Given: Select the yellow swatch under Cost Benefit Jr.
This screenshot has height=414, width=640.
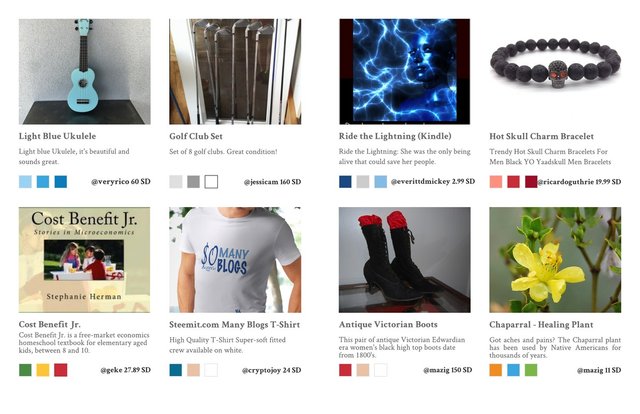Looking at the screenshot, I should 43,370.
